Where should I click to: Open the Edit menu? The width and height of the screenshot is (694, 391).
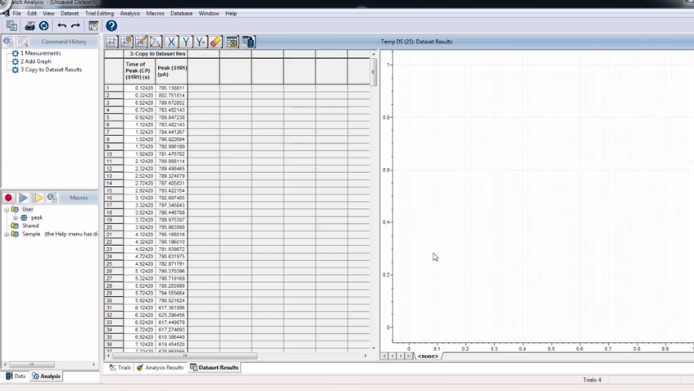point(32,13)
